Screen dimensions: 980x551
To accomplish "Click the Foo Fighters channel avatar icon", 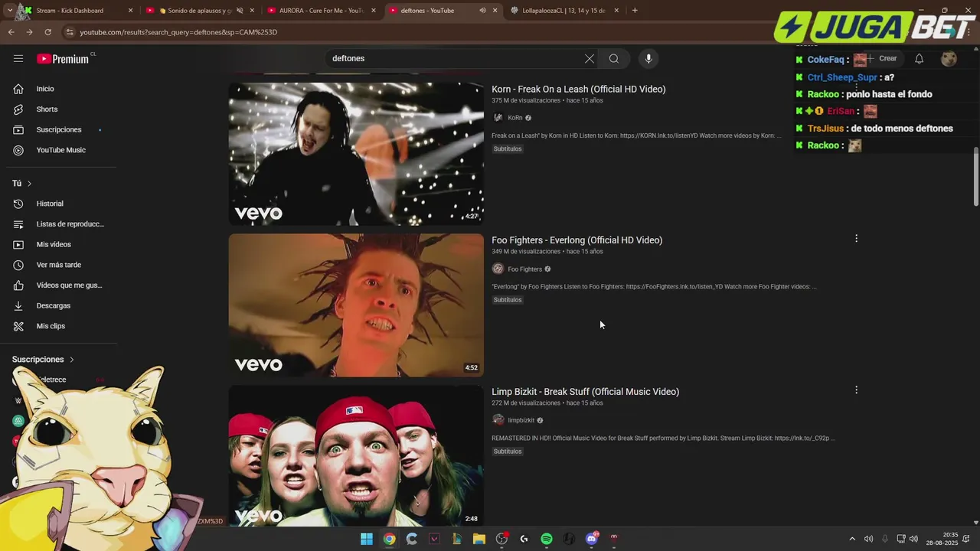I will click(498, 269).
